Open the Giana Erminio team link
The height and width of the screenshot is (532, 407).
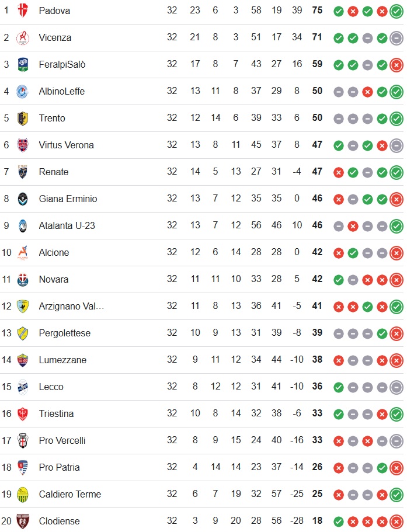pyautogui.click(x=68, y=199)
